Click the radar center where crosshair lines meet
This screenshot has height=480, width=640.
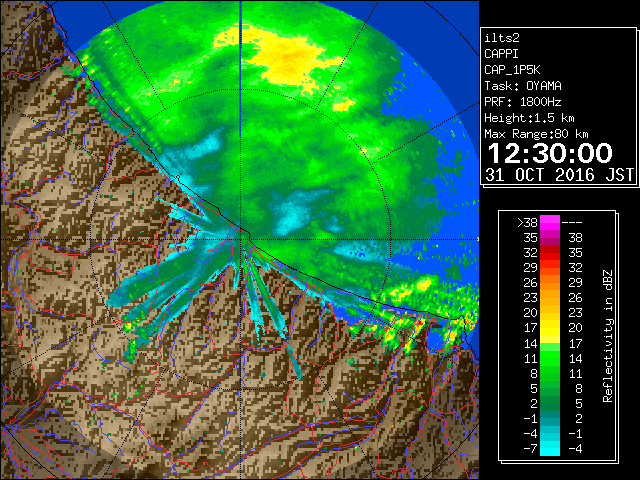pos(241,239)
